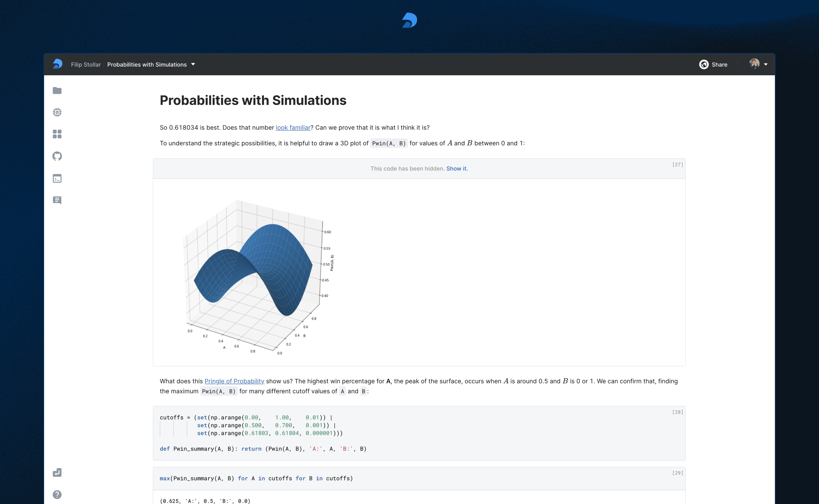
Task: Open the Files folder icon in sidebar
Action: (x=57, y=91)
